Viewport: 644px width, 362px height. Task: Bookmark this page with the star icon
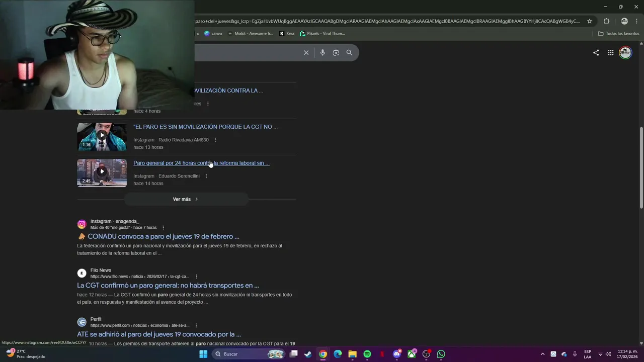(x=590, y=21)
